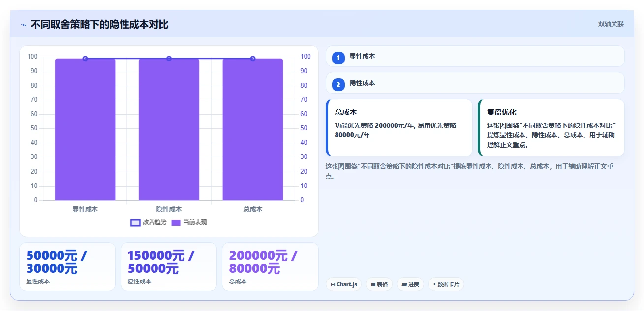The image size is (644, 311).
Task: Click the 总成本 caption under 200000元 card
Action: click(x=238, y=281)
